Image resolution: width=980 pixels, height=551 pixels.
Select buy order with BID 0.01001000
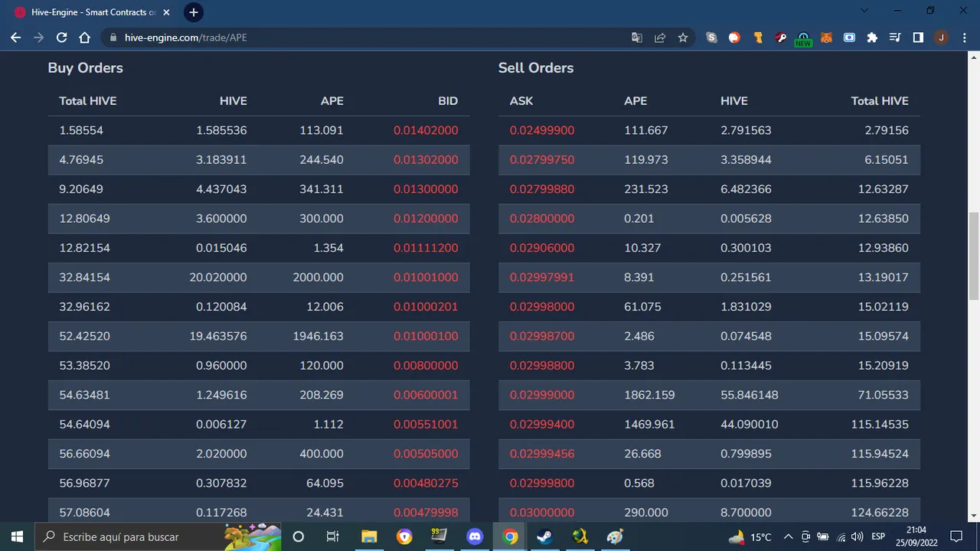259,277
